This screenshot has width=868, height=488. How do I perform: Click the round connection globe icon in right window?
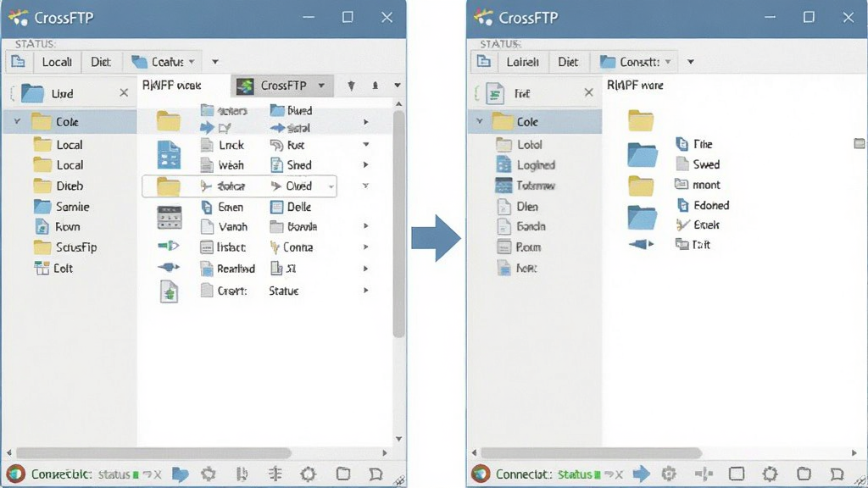click(481, 474)
